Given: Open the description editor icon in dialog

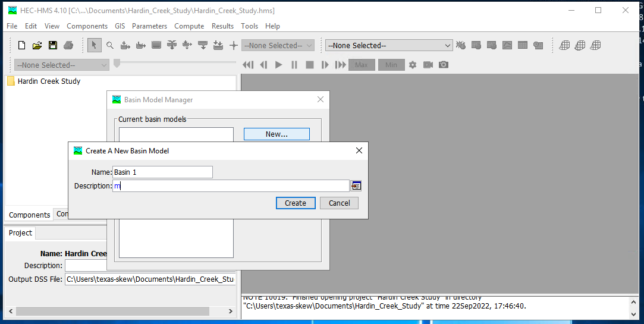Looking at the screenshot, I should 356,186.
